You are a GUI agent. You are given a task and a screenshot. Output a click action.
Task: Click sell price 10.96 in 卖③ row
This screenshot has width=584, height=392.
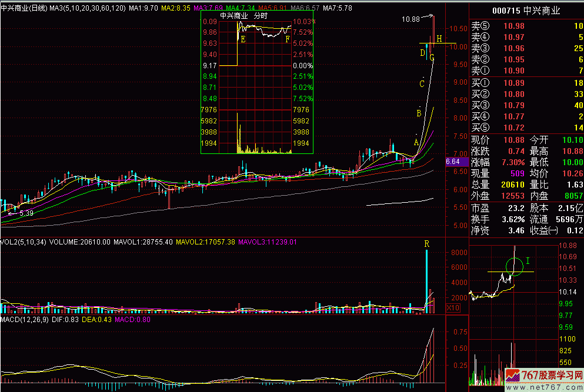coord(513,48)
